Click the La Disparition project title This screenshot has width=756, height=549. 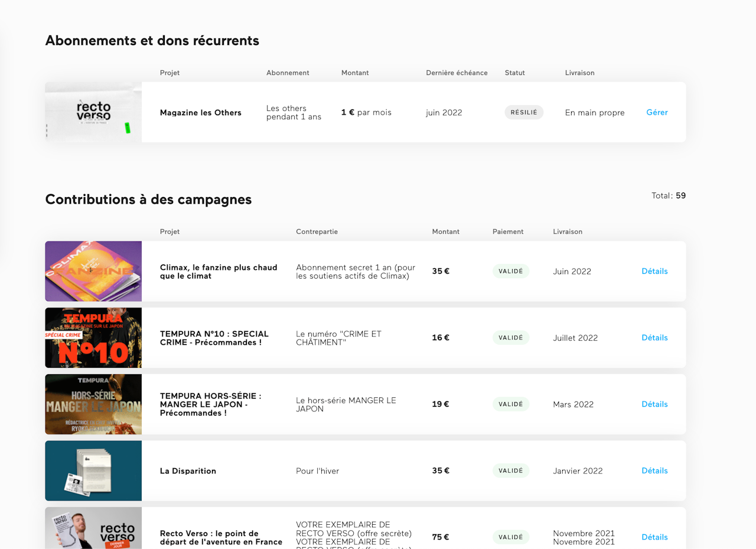click(188, 471)
